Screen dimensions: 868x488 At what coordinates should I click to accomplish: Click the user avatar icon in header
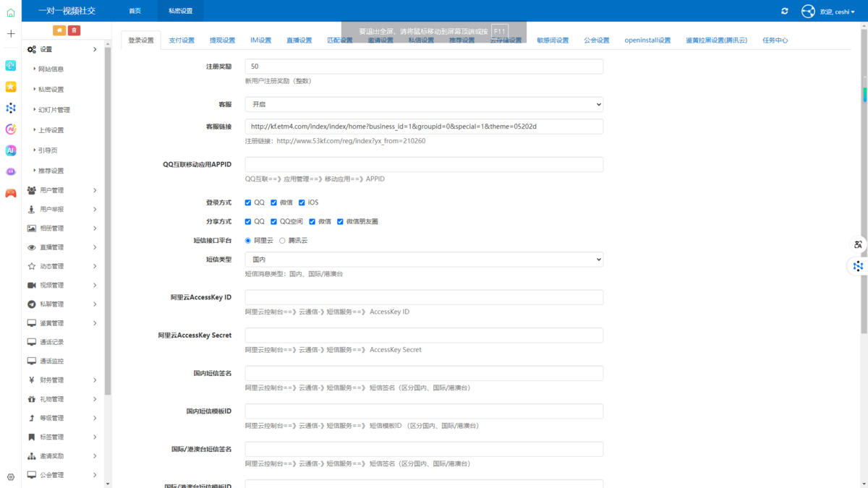click(808, 11)
